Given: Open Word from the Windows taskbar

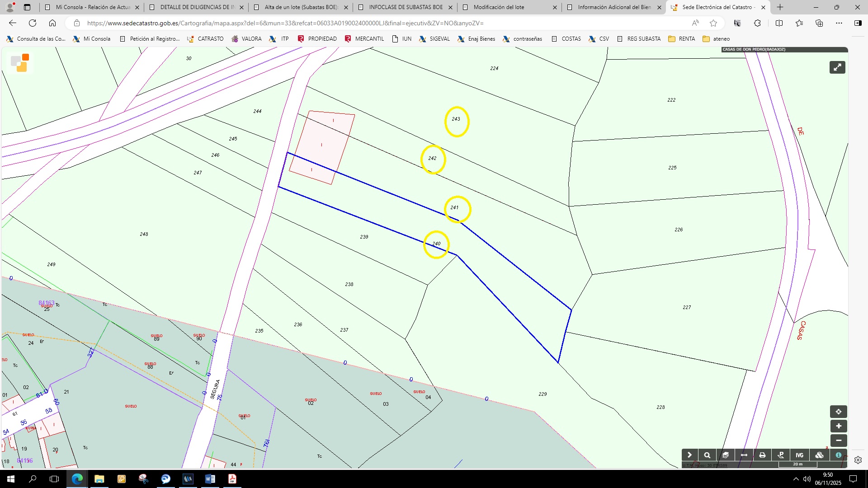Looking at the screenshot, I should [x=210, y=479].
